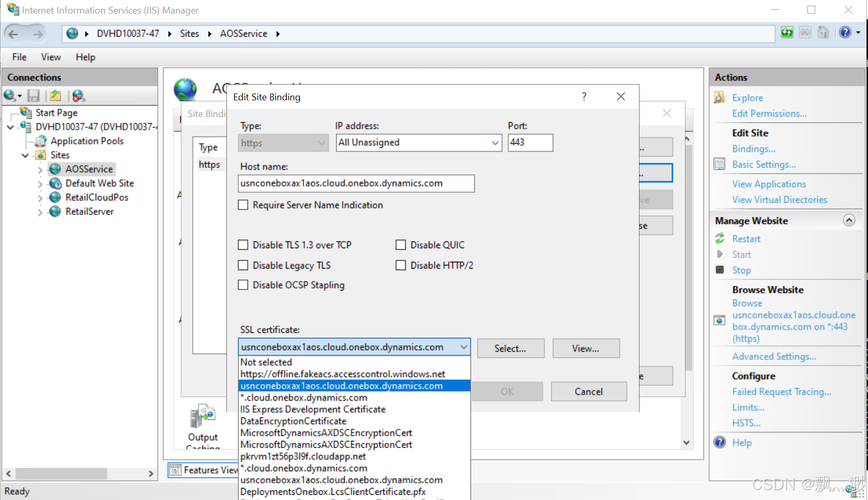Click the Save icon in Connections toolbar

click(x=33, y=96)
